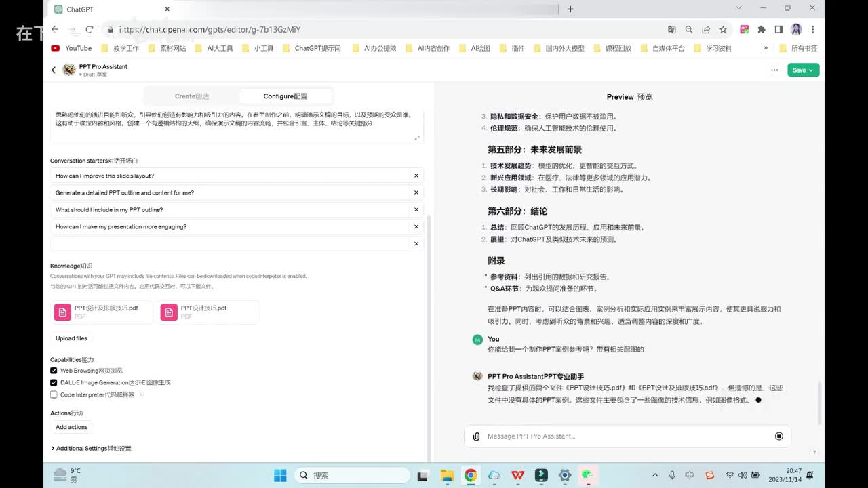Viewport: 868px width, 488px height.
Task: Stop generating with the stop icon
Action: click(778, 436)
